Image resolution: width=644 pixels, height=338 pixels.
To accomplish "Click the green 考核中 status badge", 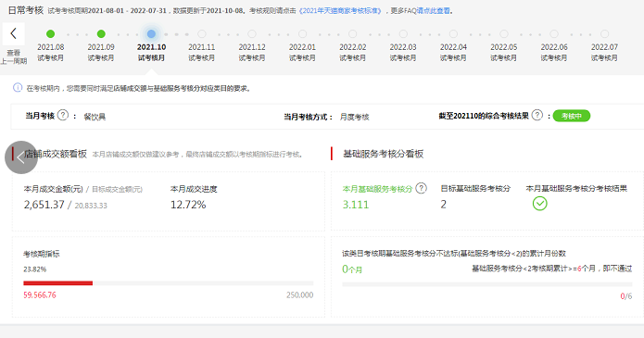I will [x=572, y=116].
